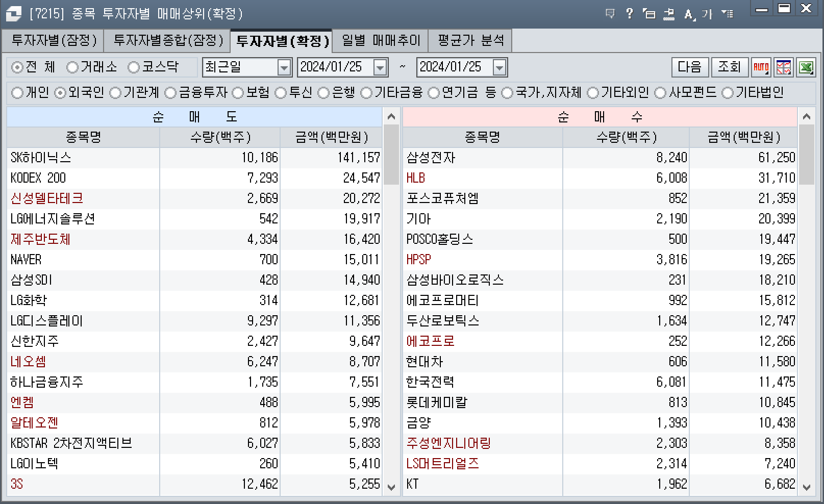
Task: Toggle the red AUTO refresh icon
Action: pos(761,67)
